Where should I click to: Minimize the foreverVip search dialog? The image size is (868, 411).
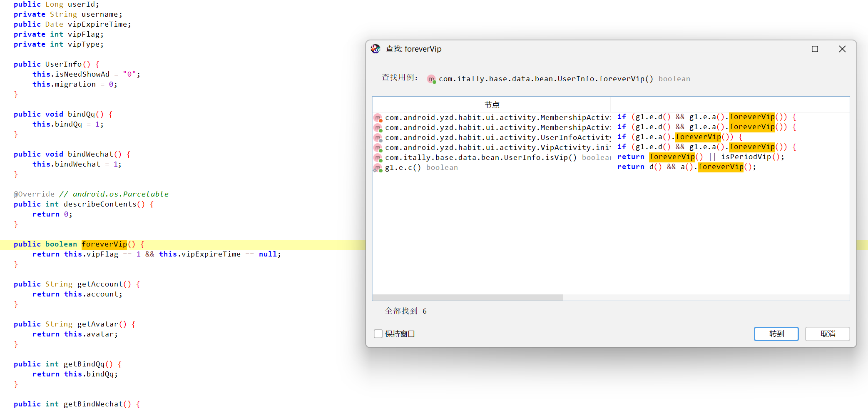point(787,49)
